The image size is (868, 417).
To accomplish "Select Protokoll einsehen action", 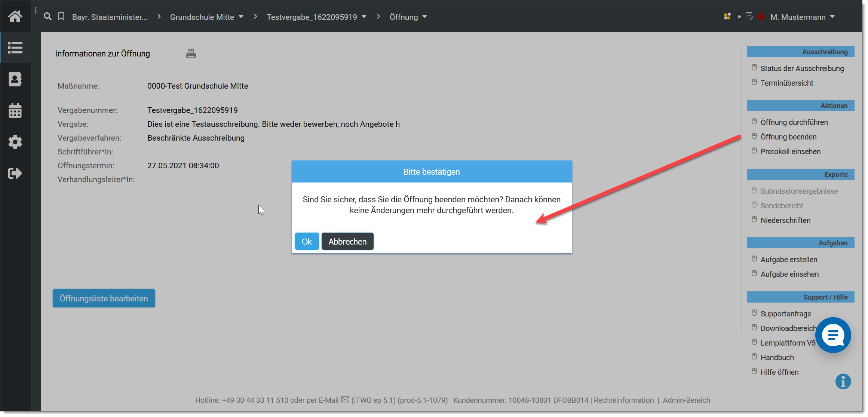I will 791,151.
